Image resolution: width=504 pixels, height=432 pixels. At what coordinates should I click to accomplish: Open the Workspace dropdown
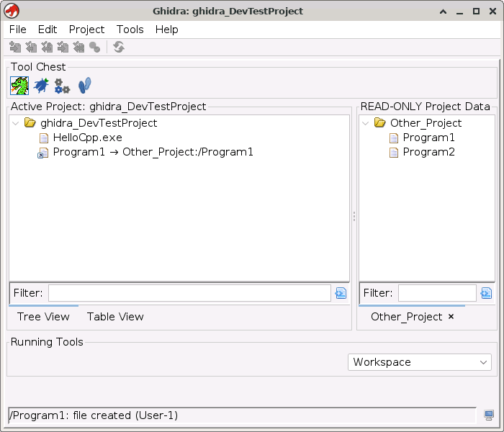420,362
